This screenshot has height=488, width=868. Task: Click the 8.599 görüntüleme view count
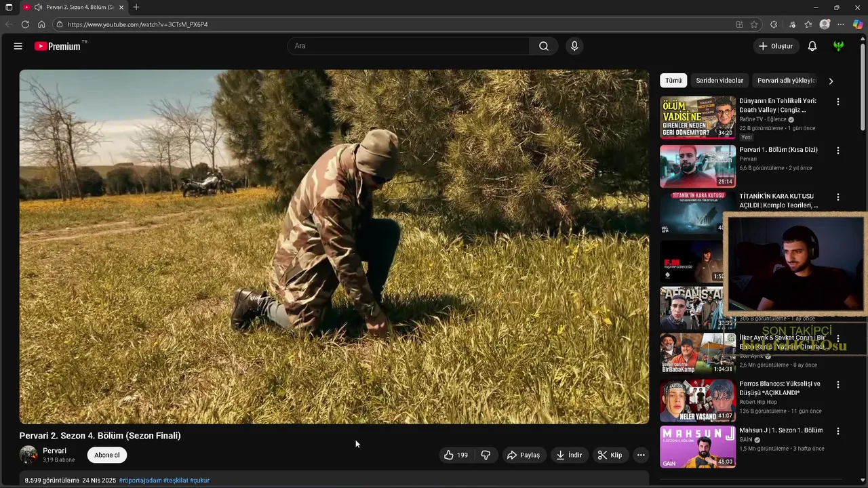[52, 481]
